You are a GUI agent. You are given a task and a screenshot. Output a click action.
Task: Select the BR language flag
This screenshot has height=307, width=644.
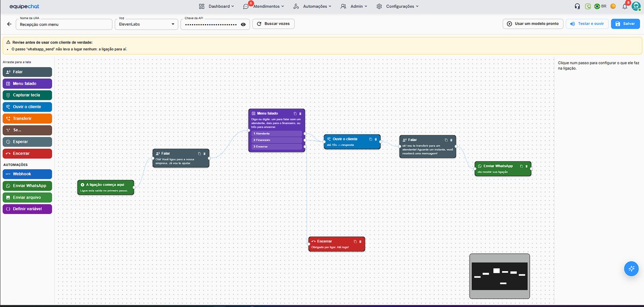coord(600,6)
